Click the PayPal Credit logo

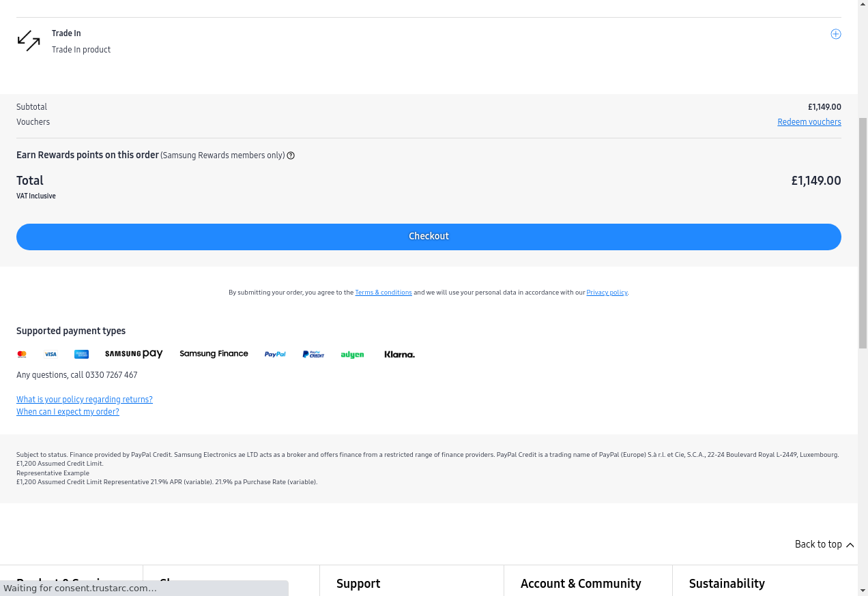(313, 355)
